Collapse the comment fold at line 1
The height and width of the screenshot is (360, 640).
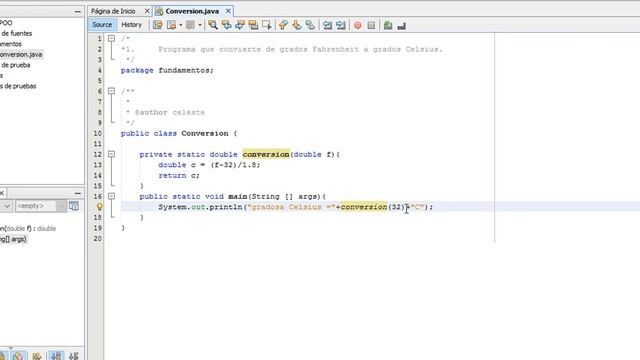tap(111, 38)
